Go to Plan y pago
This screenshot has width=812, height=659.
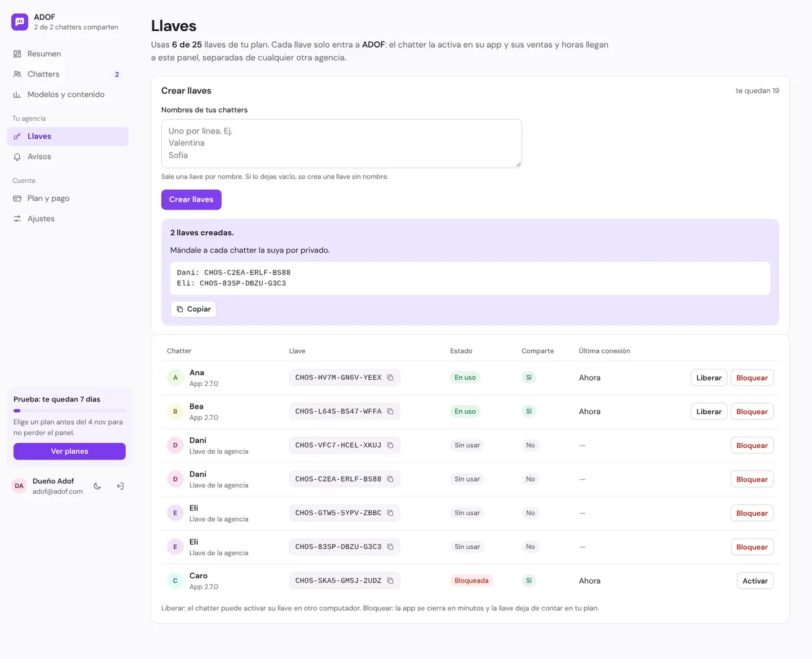tap(68, 198)
